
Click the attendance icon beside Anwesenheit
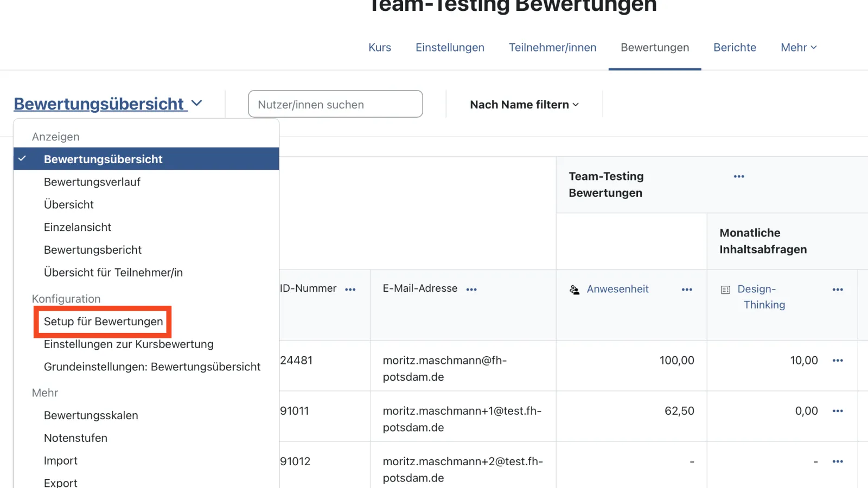574,289
